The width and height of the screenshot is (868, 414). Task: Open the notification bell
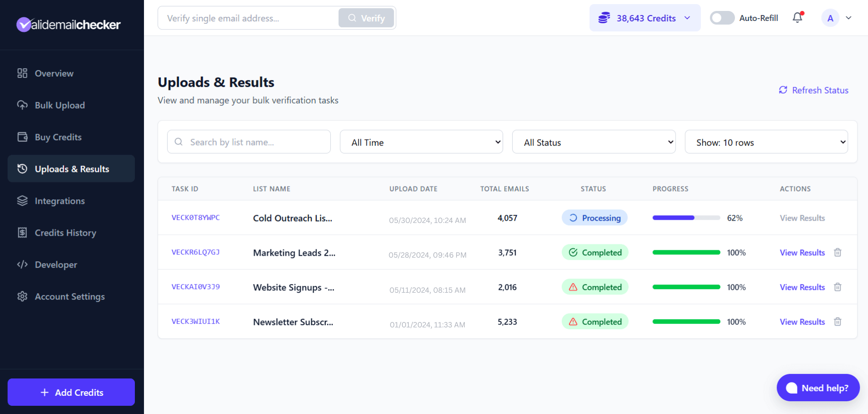(x=797, y=18)
